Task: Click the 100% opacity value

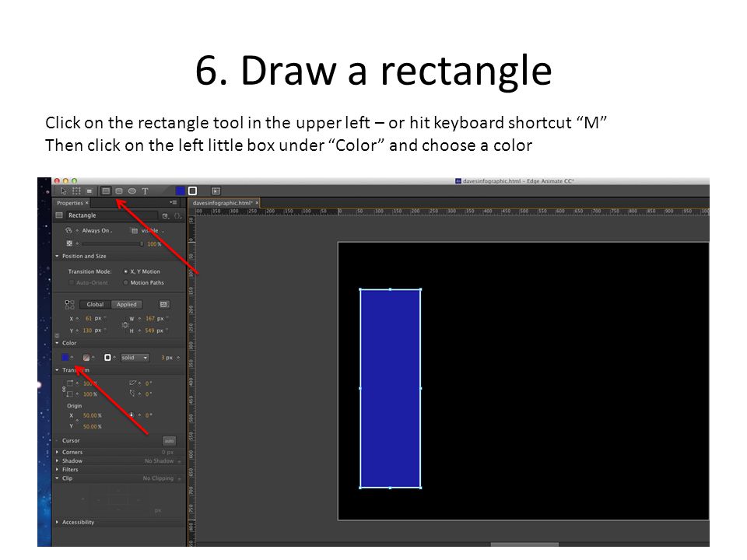Action: (154, 243)
